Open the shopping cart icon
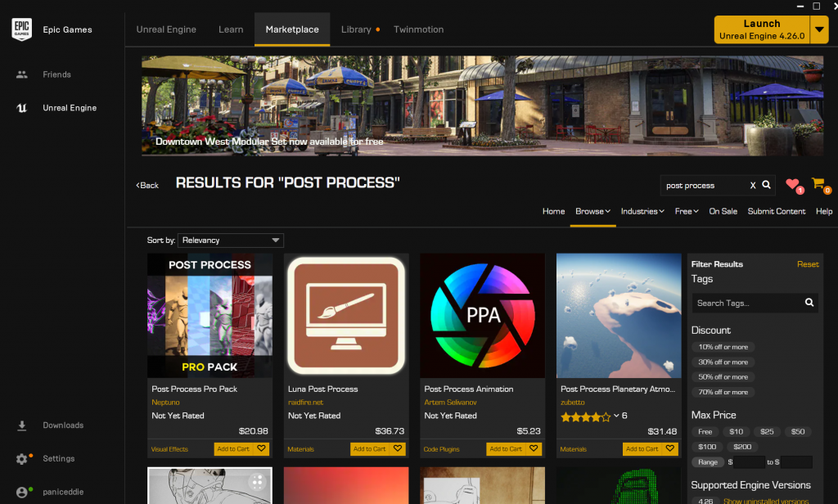838x504 pixels. coord(818,184)
